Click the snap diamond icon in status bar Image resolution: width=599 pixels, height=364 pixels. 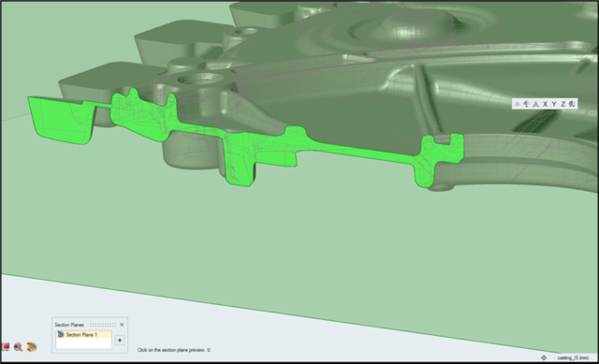pyautogui.click(x=544, y=357)
